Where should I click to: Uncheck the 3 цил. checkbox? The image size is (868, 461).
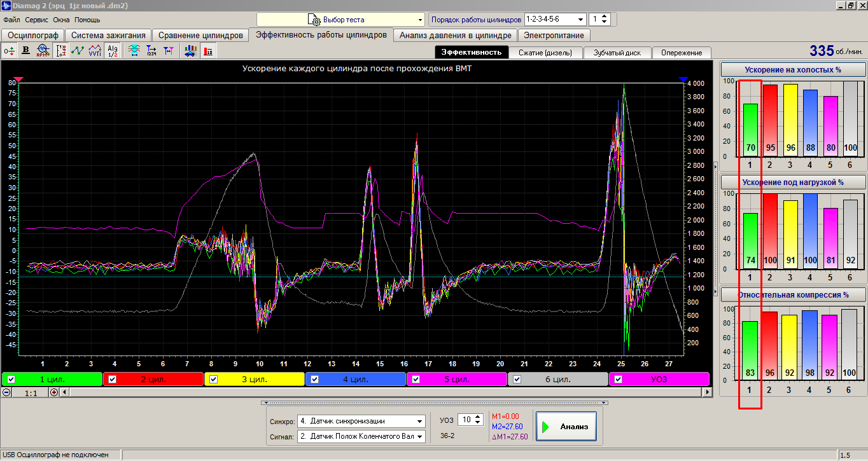tap(213, 379)
